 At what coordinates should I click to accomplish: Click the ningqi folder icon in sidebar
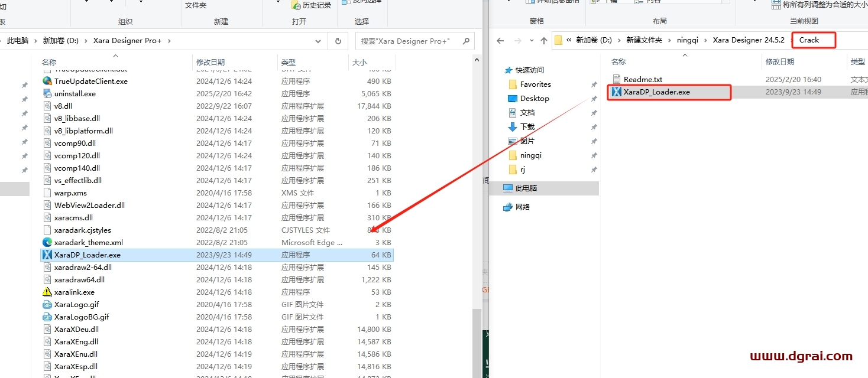click(x=513, y=155)
